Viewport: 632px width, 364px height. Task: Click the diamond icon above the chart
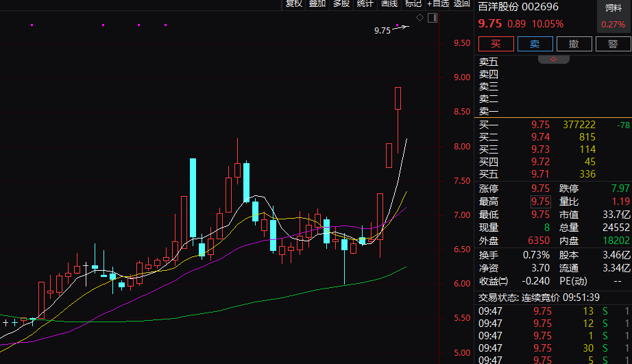(420, 17)
